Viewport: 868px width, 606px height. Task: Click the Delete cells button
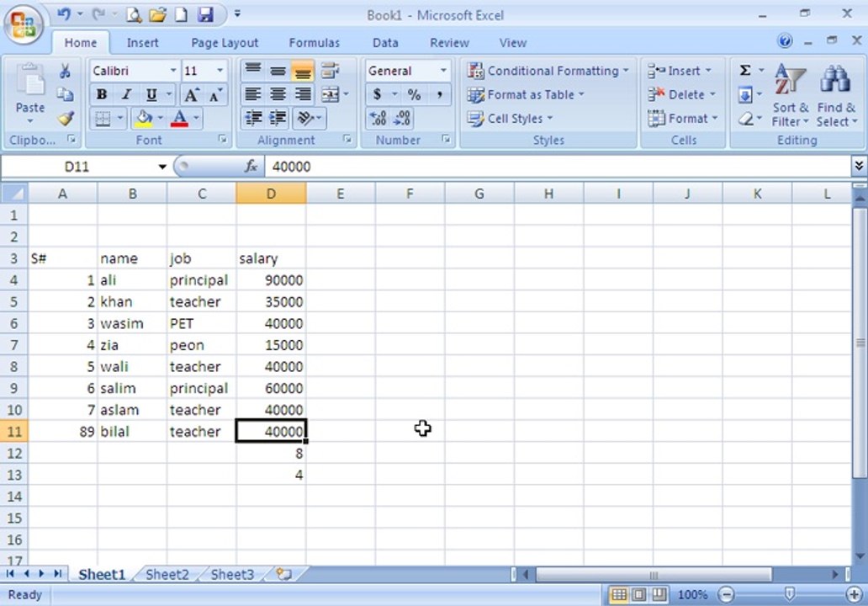point(682,95)
